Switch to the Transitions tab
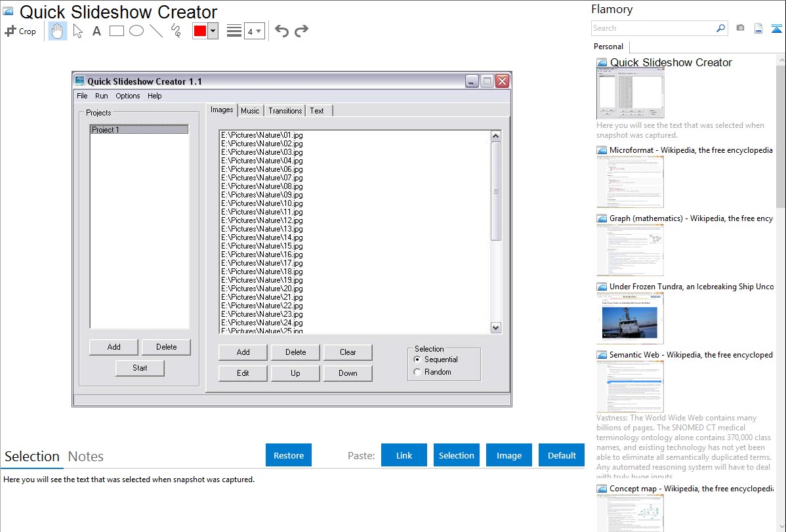This screenshot has width=786, height=532. (285, 111)
